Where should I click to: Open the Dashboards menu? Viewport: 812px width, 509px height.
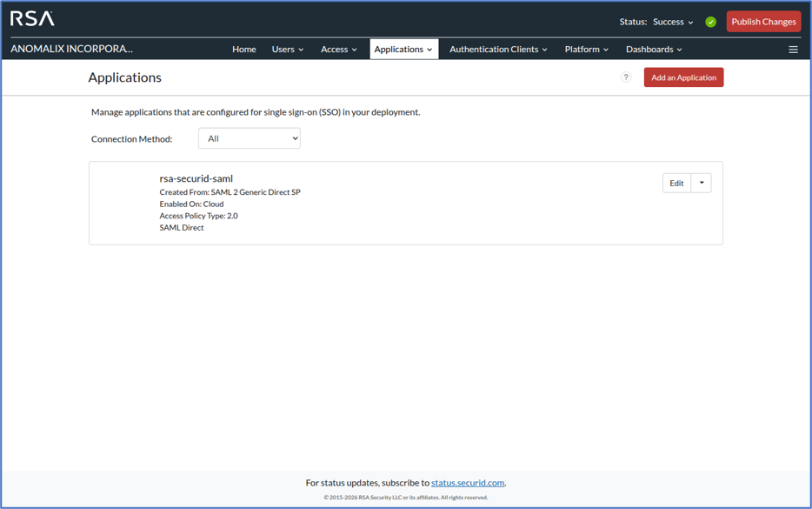point(654,50)
